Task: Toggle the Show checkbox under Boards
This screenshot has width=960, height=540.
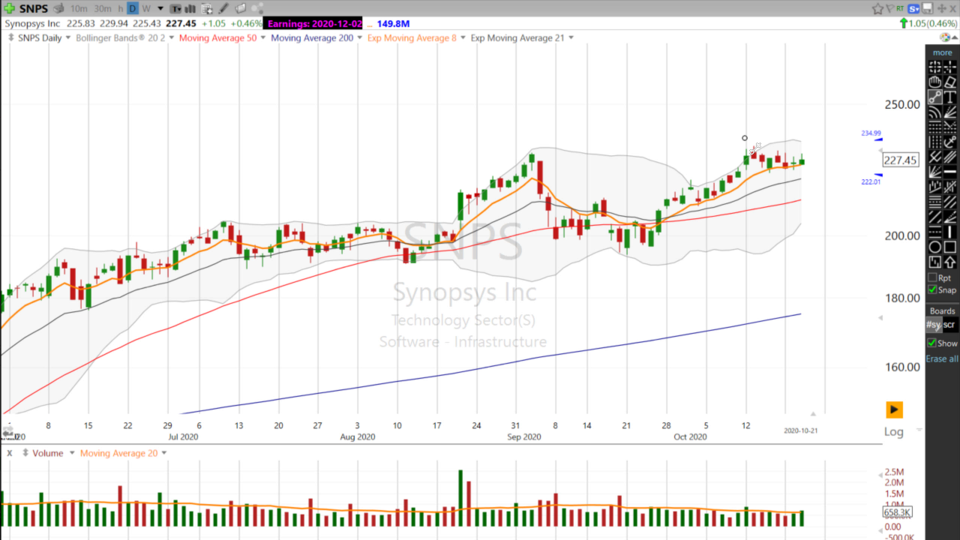Action: (x=932, y=343)
